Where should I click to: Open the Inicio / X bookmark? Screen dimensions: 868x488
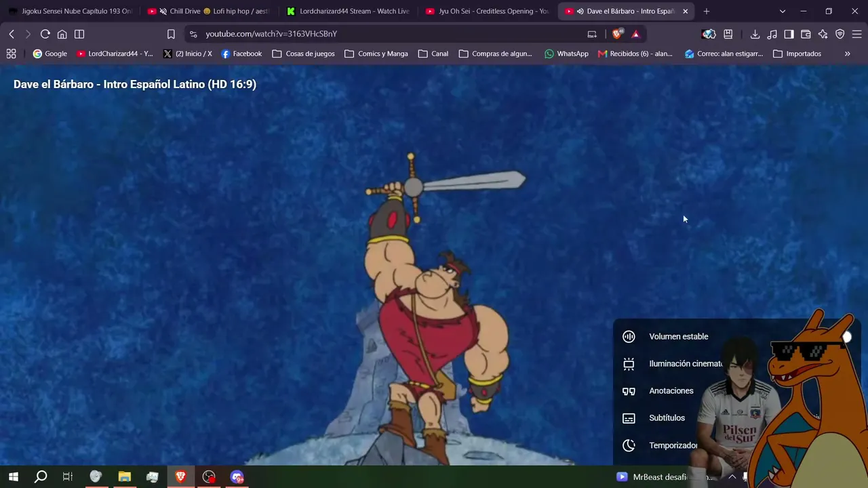(x=188, y=54)
